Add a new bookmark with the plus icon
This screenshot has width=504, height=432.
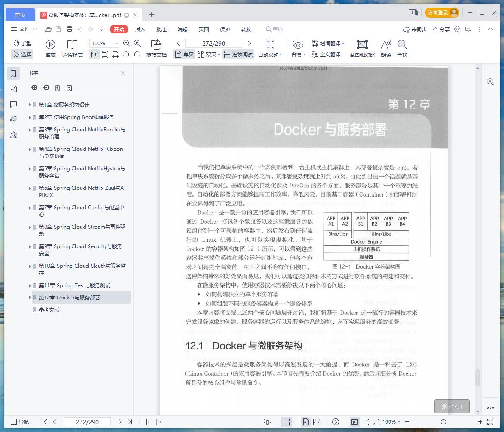coord(58,88)
